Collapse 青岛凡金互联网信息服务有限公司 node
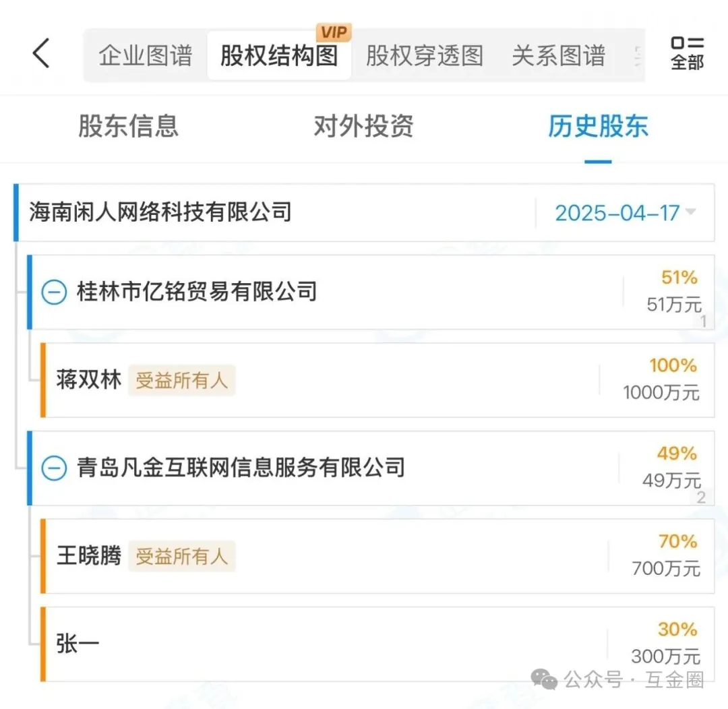 (55, 468)
